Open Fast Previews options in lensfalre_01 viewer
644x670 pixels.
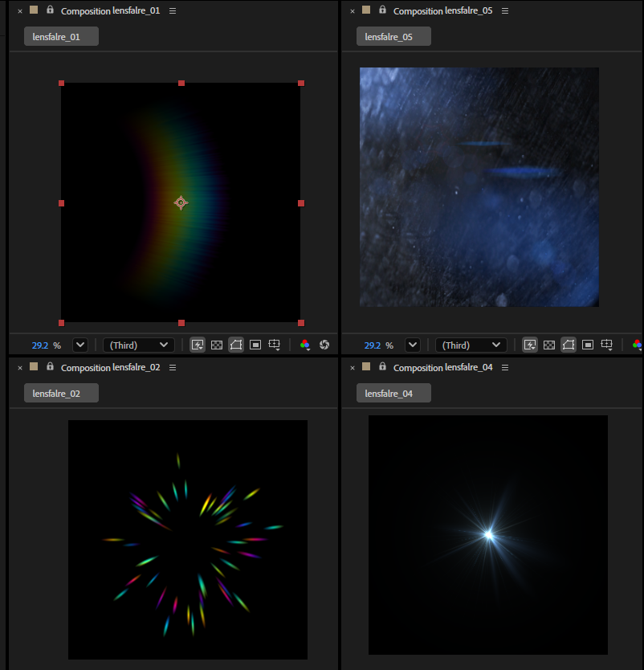[198, 345]
